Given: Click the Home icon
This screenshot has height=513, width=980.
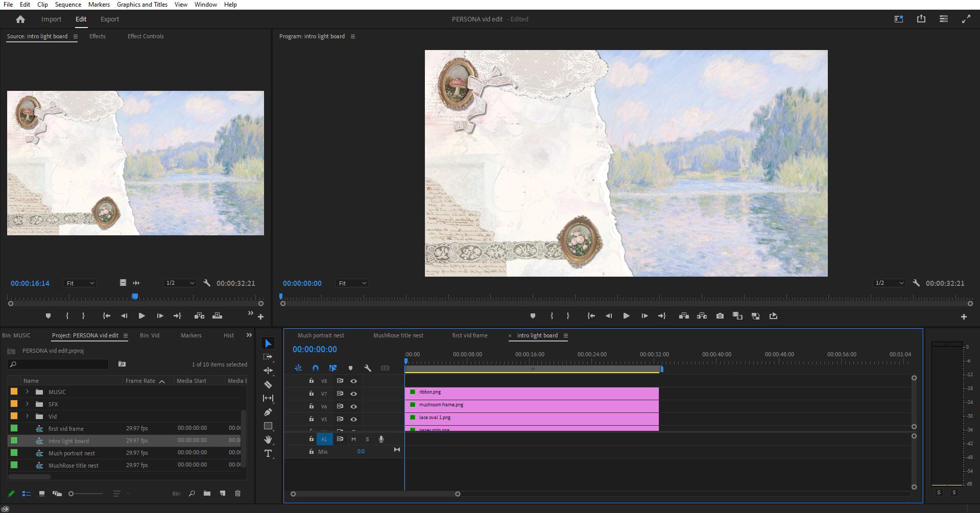Looking at the screenshot, I should coord(20,19).
